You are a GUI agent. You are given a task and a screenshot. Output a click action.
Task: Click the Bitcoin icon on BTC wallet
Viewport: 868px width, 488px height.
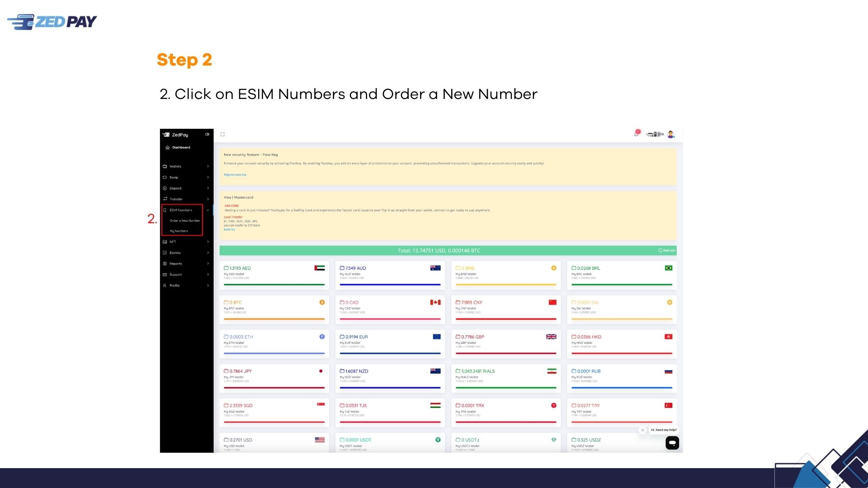pyautogui.click(x=322, y=302)
